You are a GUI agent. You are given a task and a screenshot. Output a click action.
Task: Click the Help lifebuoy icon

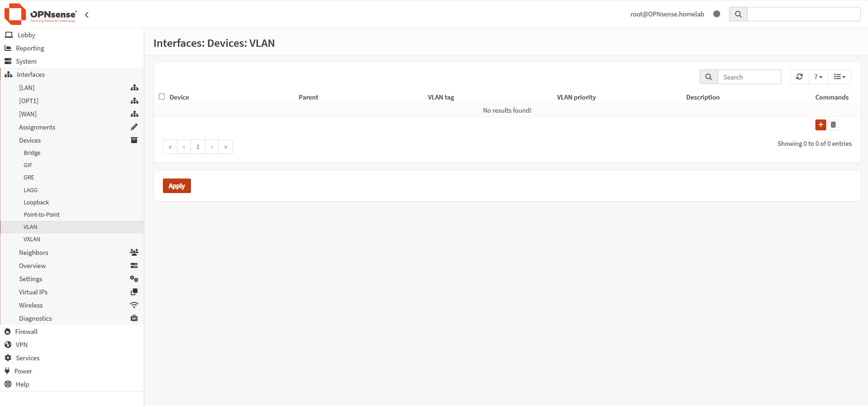(8, 384)
